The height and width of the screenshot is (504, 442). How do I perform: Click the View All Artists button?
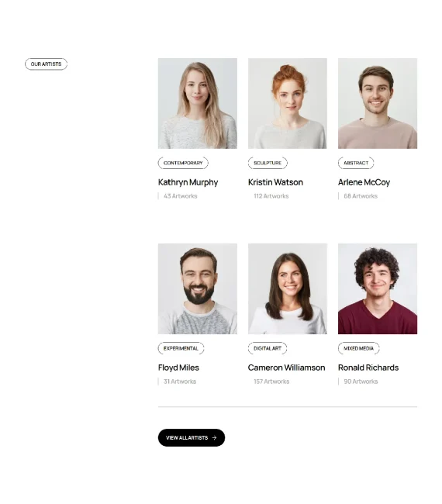coord(192,437)
